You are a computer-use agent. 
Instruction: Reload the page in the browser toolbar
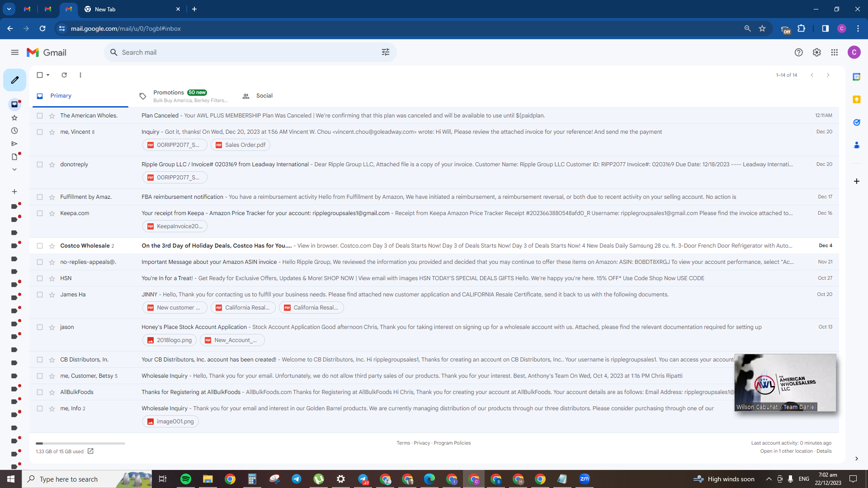click(x=42, y=28)
